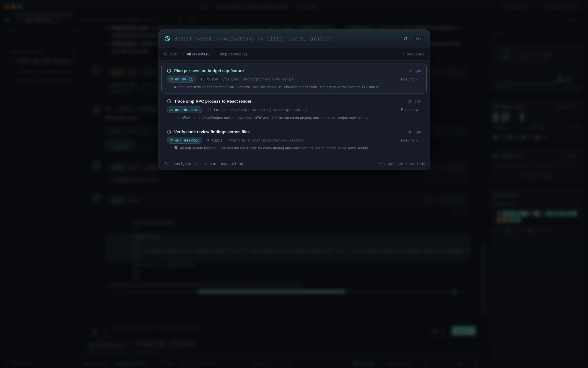Viewport: 588px width, 368px height.
Task: Click the 9 turns label
Action: pos(215,140)
